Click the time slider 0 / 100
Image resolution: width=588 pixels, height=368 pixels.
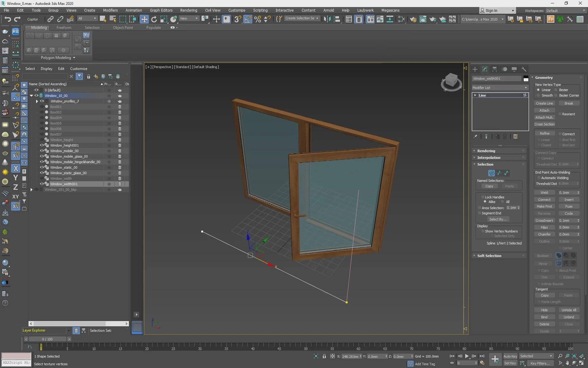[47, 339]
